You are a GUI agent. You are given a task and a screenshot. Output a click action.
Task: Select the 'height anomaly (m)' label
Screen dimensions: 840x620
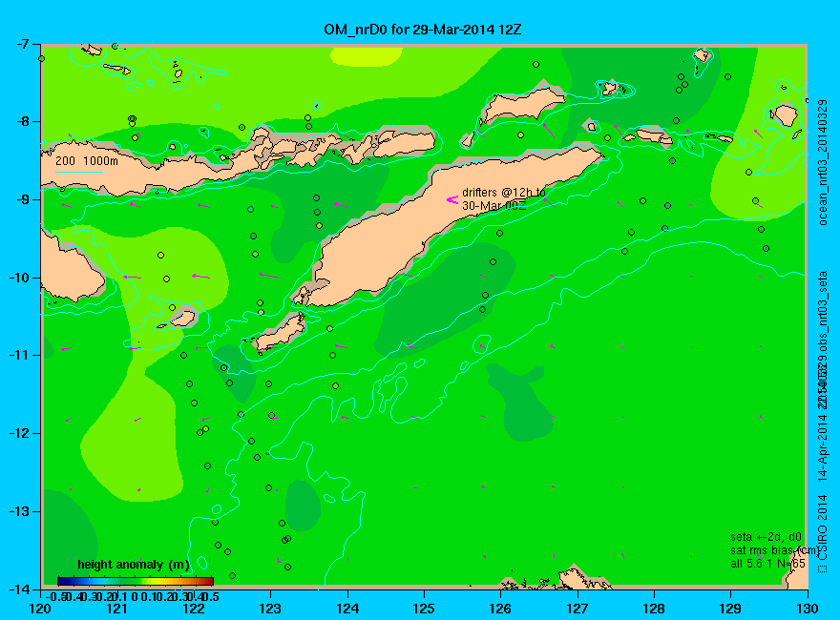pyautogui.click(x=134, y=565)
